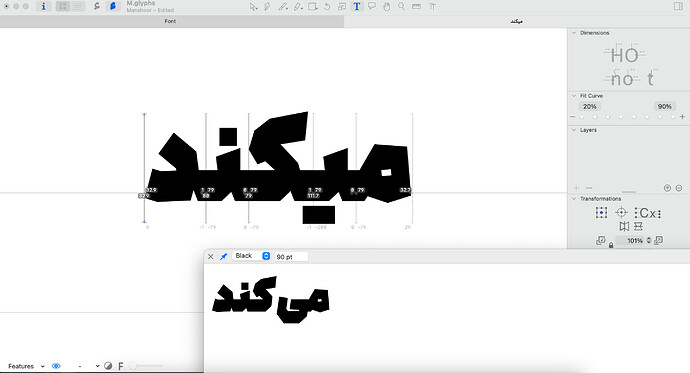This screenshot has height=373, width=690.
Task: Click the 90% Fit Curve field
Action: tap(664, 106)
